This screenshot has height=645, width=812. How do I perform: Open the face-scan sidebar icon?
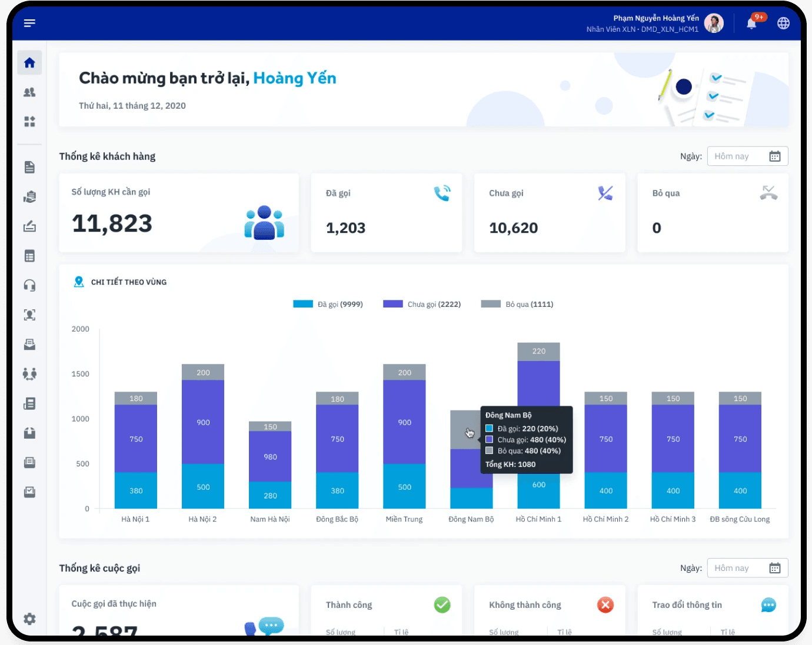[29, 315]
